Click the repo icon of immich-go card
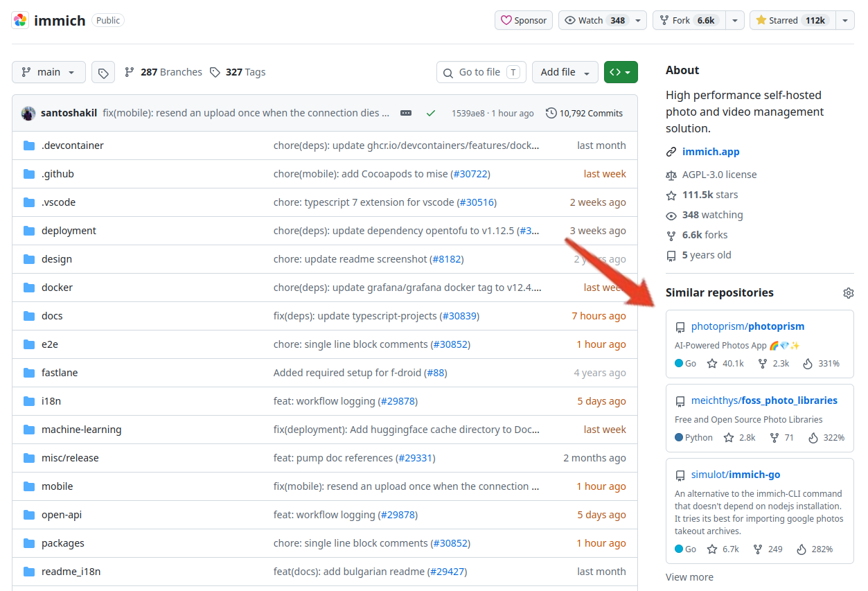 [x=680, y=475]
